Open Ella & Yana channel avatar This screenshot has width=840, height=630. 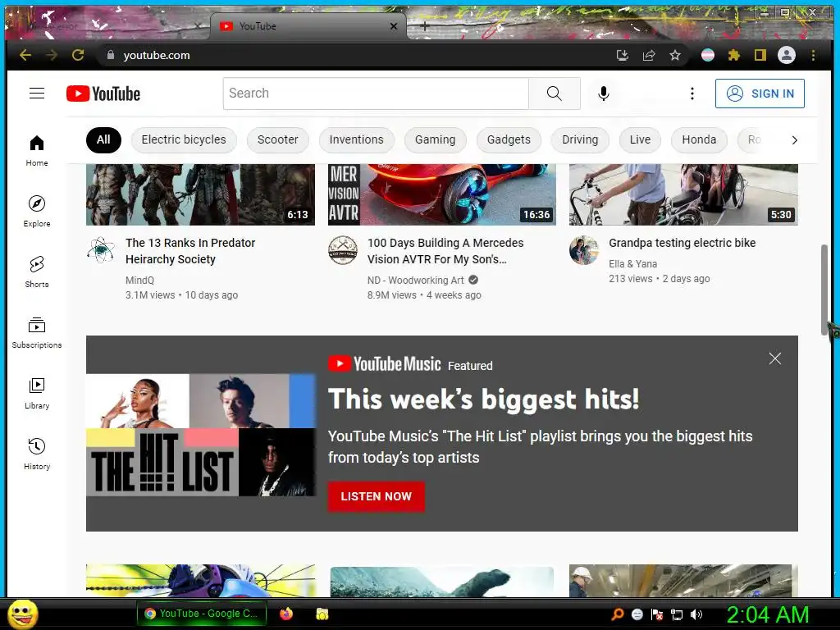click(x=584, y=250)
